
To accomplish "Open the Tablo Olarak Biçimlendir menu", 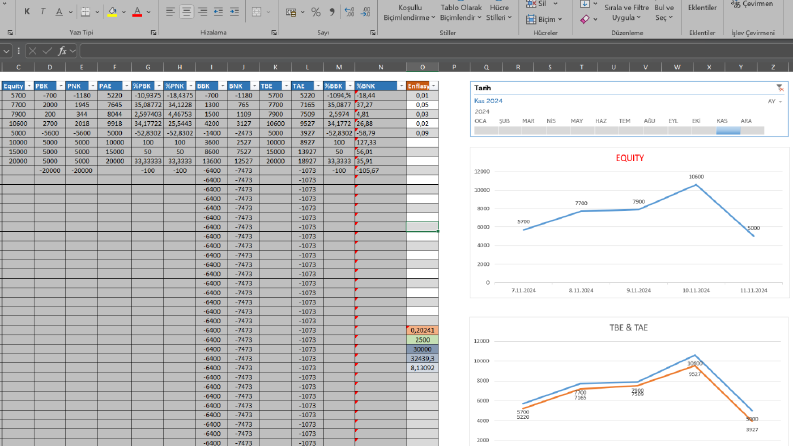I will pos(461,13).
